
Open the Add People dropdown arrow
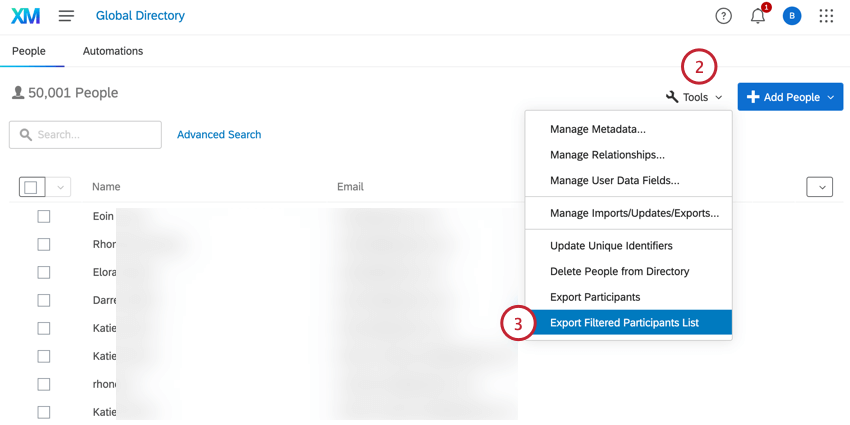[831, 97]
